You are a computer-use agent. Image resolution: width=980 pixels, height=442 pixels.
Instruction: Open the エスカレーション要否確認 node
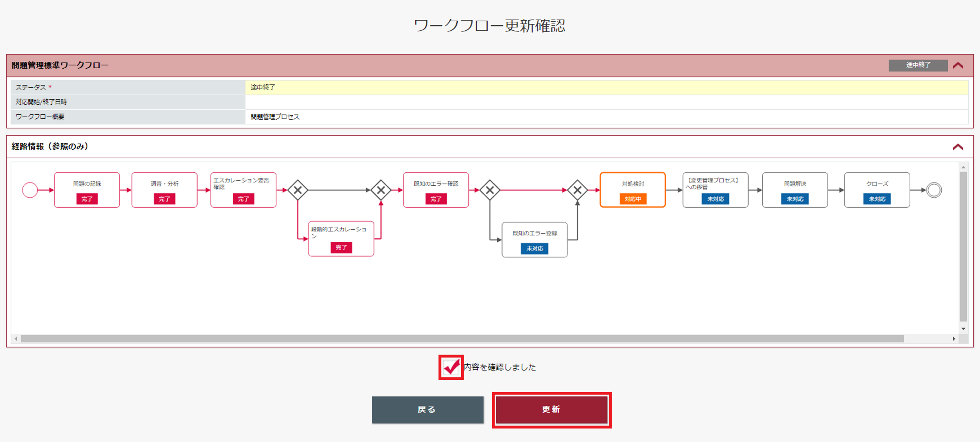(243, 190)
